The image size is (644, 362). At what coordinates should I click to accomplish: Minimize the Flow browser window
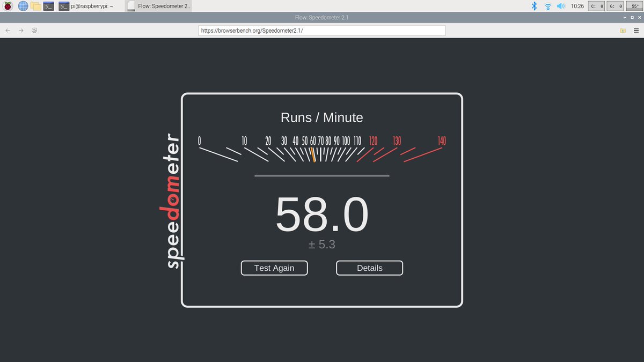[624, 18]
